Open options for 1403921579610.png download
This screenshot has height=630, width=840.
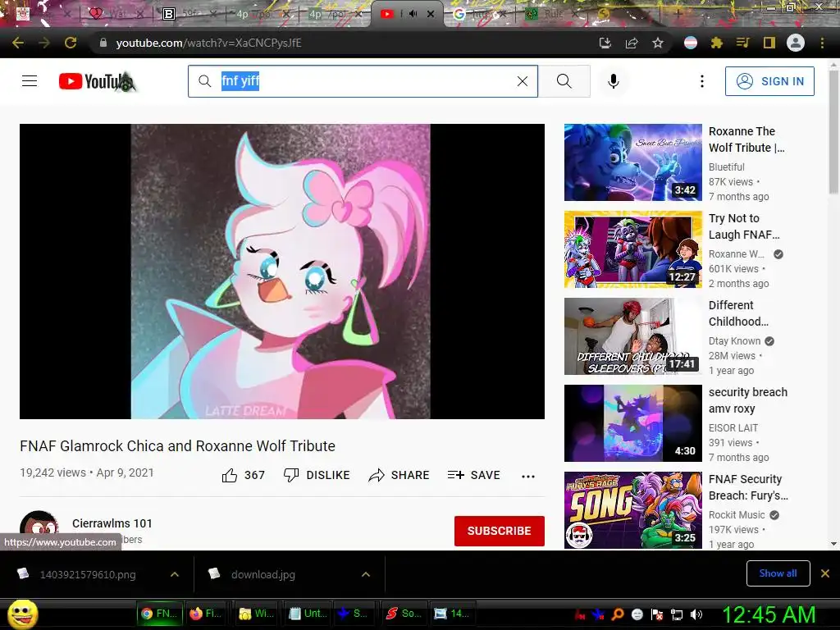click(175, 574)
